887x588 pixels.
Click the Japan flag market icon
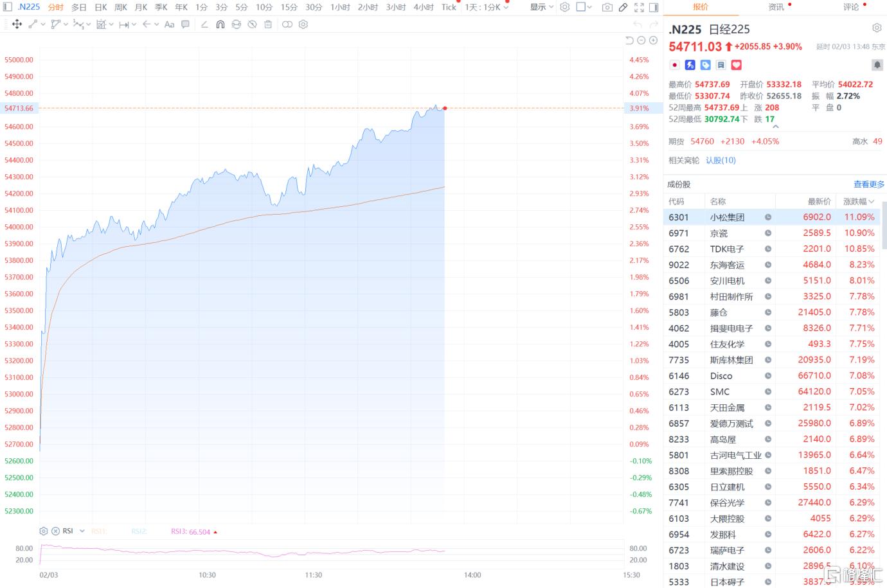(x=674, y=65)
